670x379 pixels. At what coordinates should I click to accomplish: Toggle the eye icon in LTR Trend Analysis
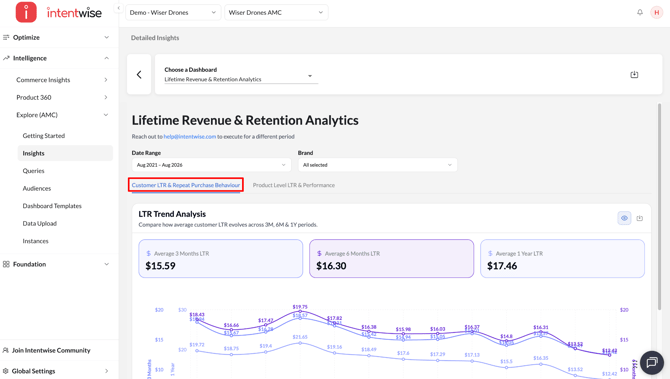pyautogui.click(x=624, y=218)
